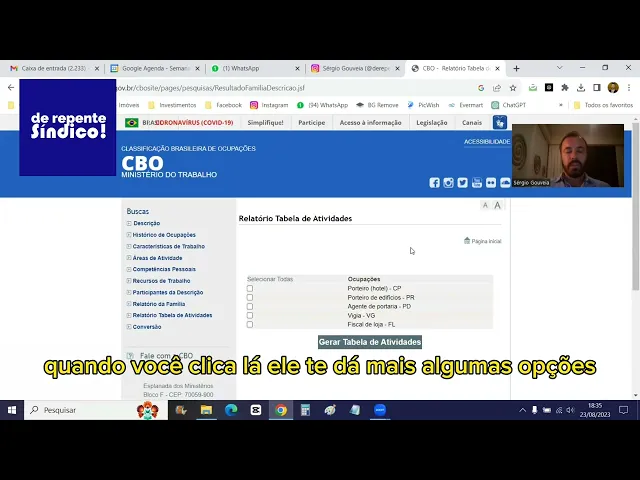
Task: Open the CBO Instagram icon
Action: pyautogui.click(x=448, y=183)
